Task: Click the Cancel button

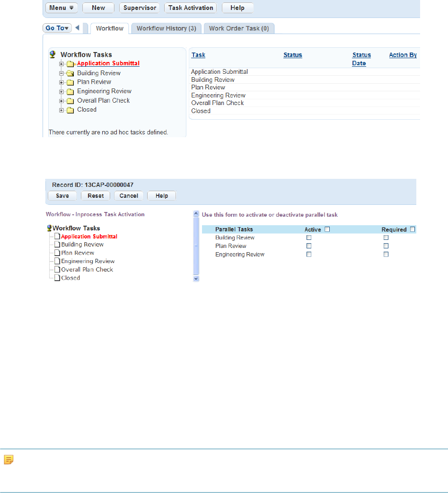Action: (129, 195)
